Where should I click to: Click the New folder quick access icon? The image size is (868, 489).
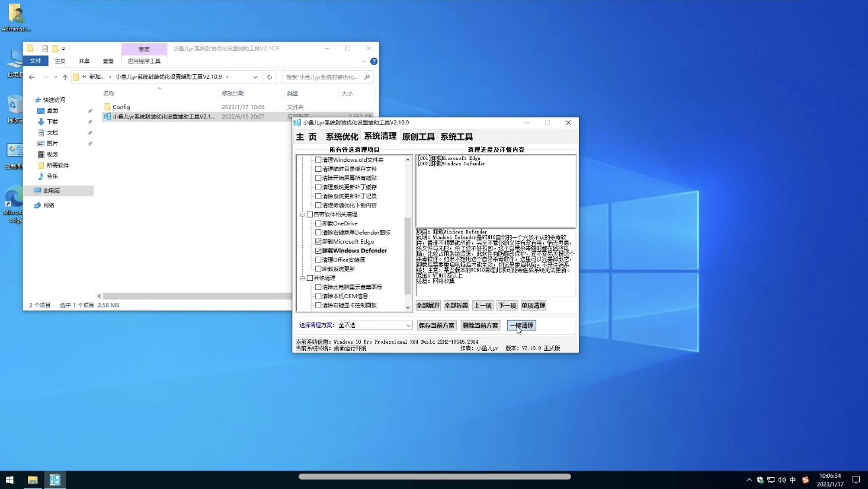55,49
